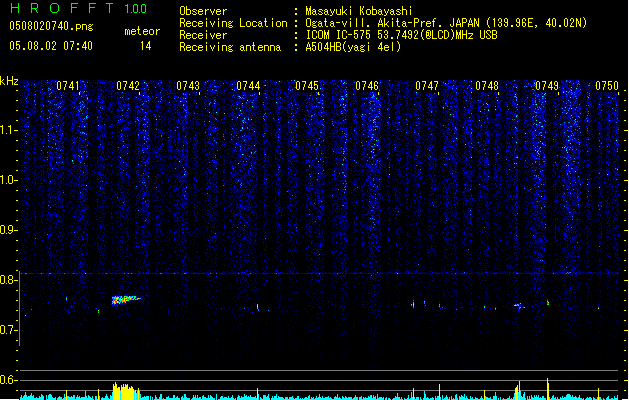Click the 0748 time marker
The image size is (629, 400).
point(487,86)
